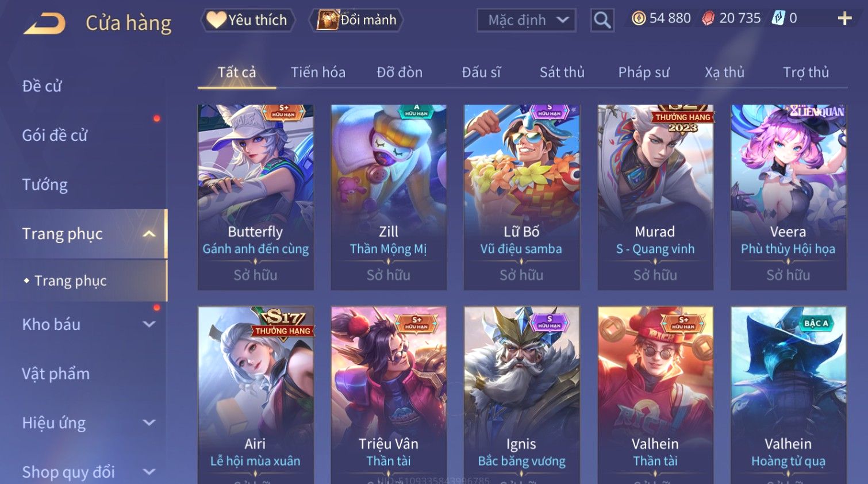The image size is (868, 484).
Task: Open Gói đề cử in sidebar
Action: point(55,136)
